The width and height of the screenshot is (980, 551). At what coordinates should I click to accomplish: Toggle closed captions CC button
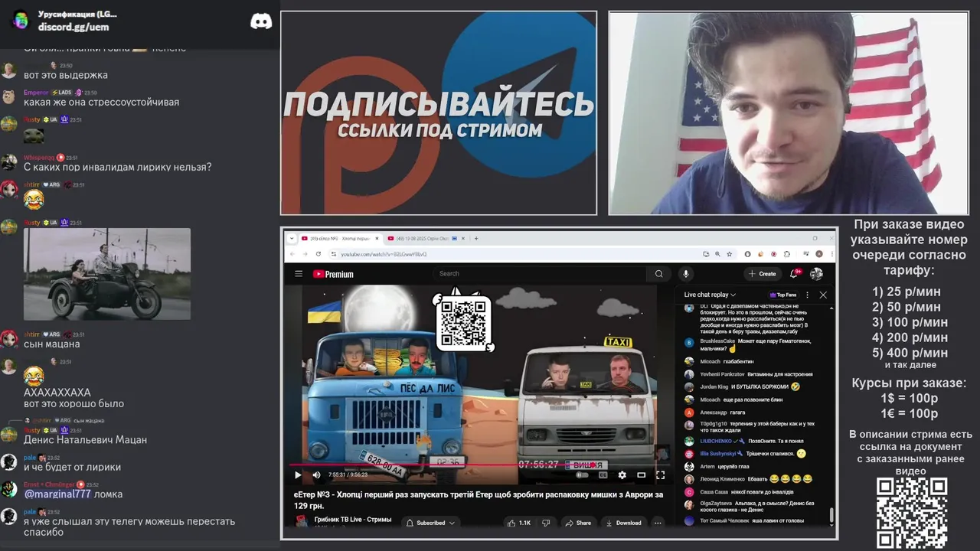click(x=603, y=474)
